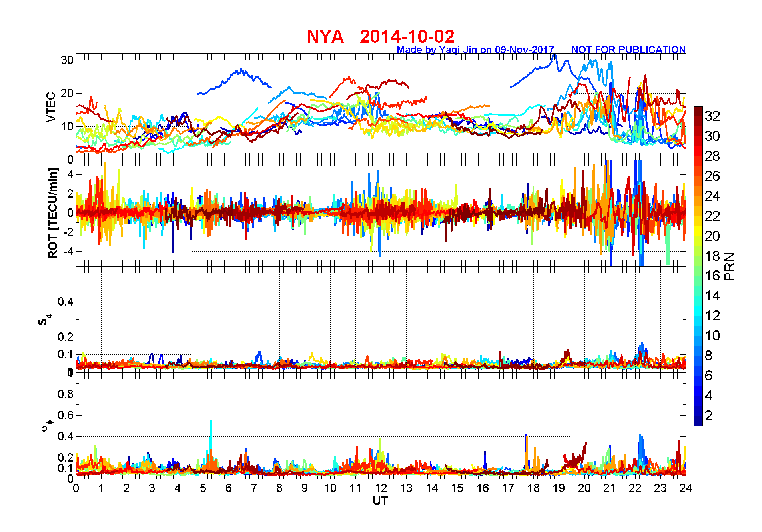
Task: Click UT axis tick label '13'
Action: pos(406,488)
